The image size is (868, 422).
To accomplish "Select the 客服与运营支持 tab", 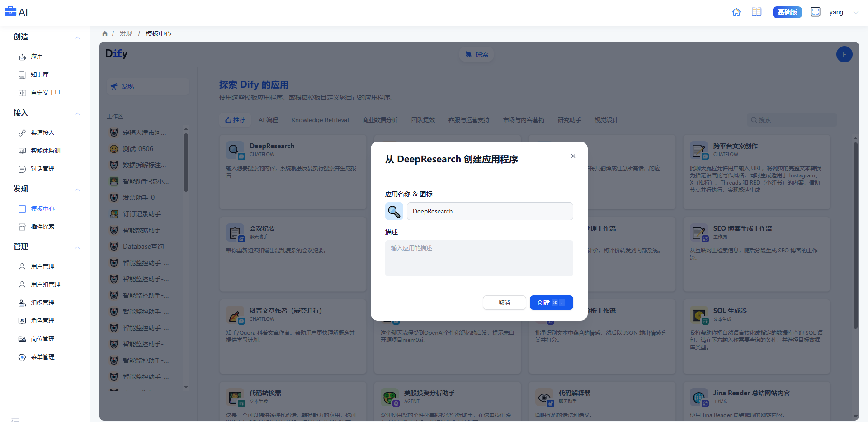I will click(469, 120).
